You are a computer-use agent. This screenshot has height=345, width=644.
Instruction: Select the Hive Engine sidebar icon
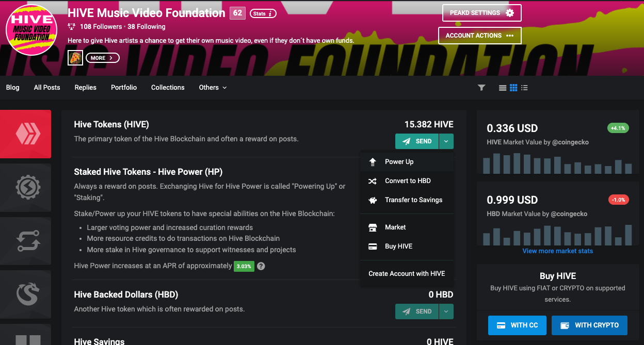point(25,188)
